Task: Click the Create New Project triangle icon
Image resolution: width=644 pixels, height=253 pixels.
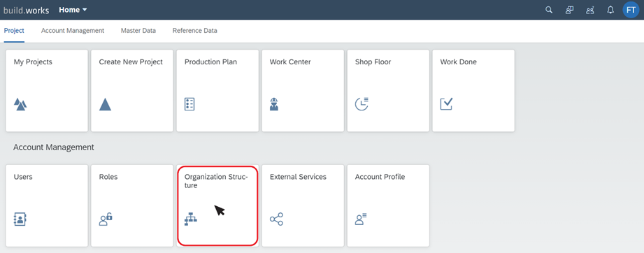Action: pyautogui.click(x=105, y=104)
